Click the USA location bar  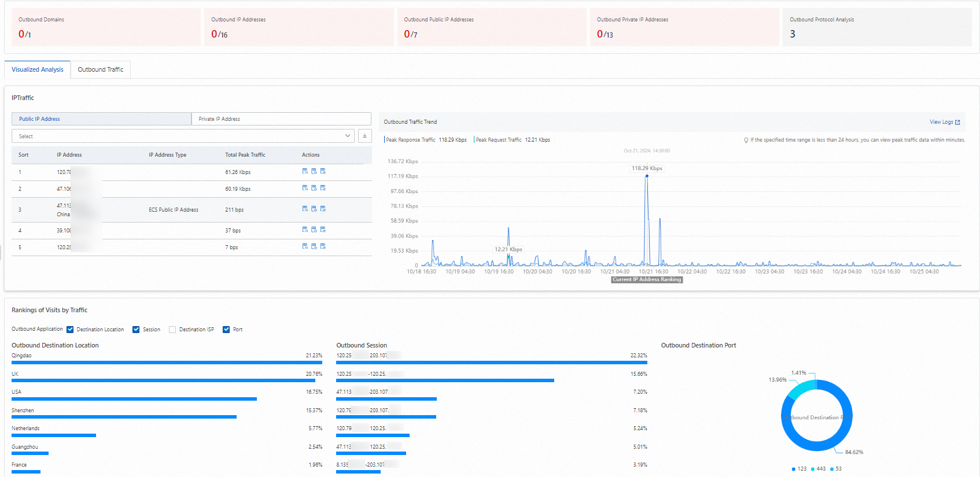[134, 399]
